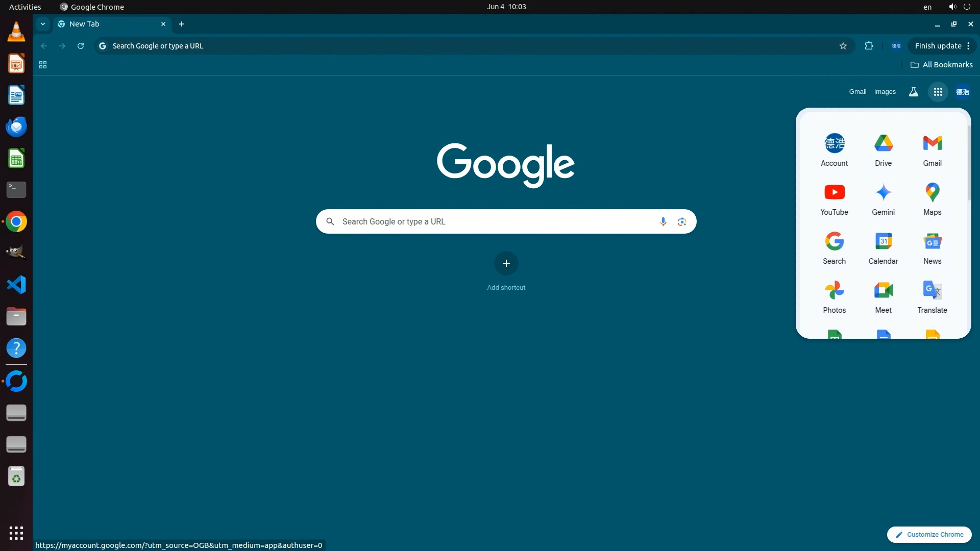Search by image with Lens icon
This screenshot has height=551, width=980.
(682, 221)
